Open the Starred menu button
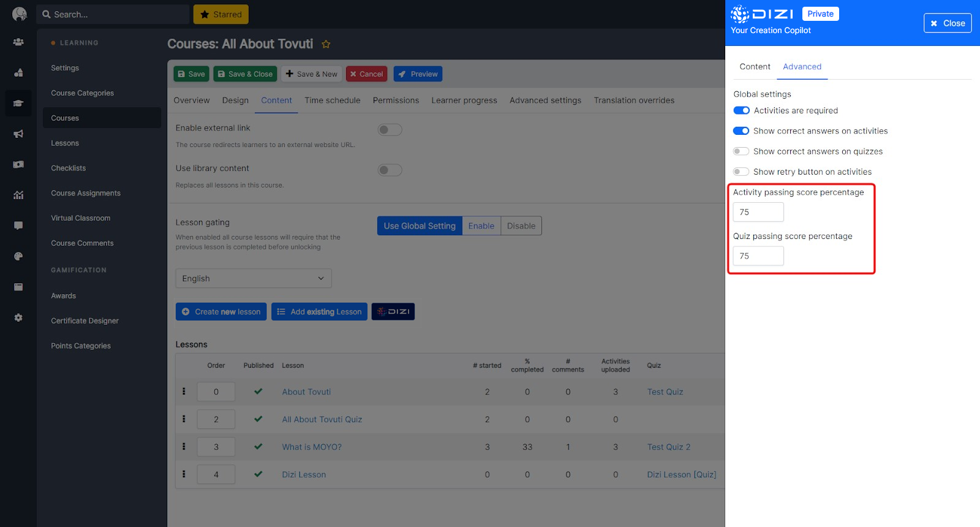Viewport: 980px width, 527px height. 221,14
